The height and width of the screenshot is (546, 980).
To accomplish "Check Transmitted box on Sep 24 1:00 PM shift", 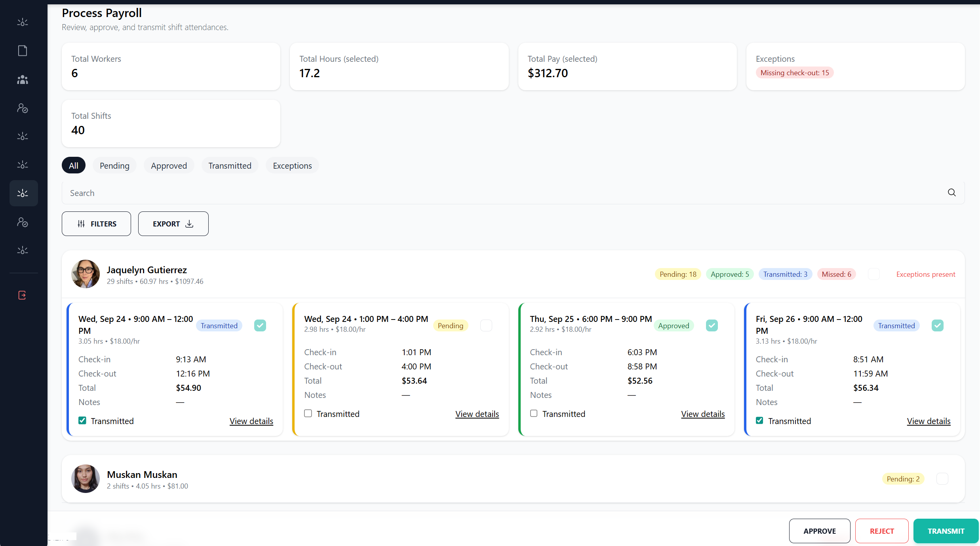I will click(x=308, y=413).
